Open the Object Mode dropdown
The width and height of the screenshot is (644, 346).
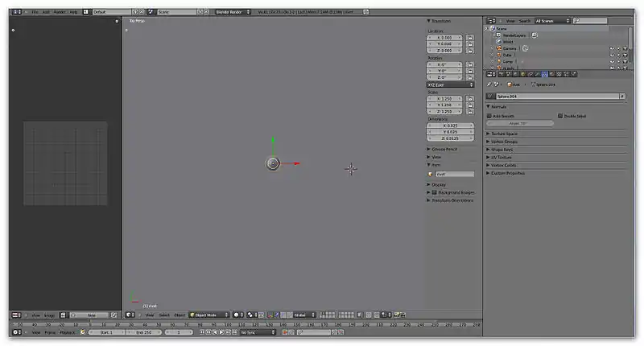pyautogui.click(x=208, y=315)
